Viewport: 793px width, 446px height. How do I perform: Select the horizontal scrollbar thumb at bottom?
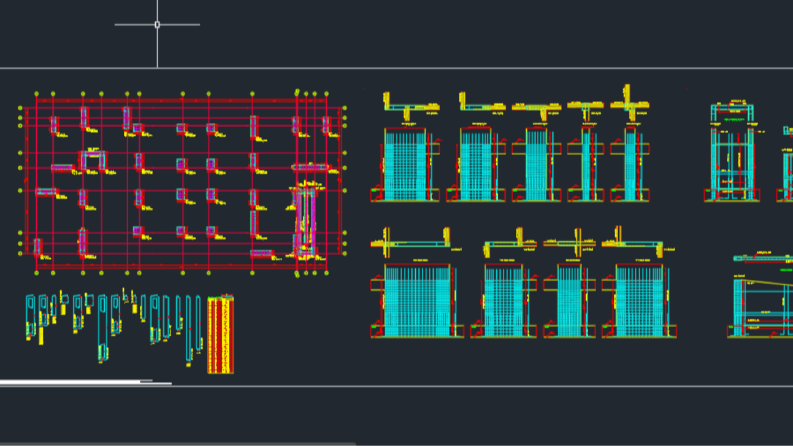178,444
